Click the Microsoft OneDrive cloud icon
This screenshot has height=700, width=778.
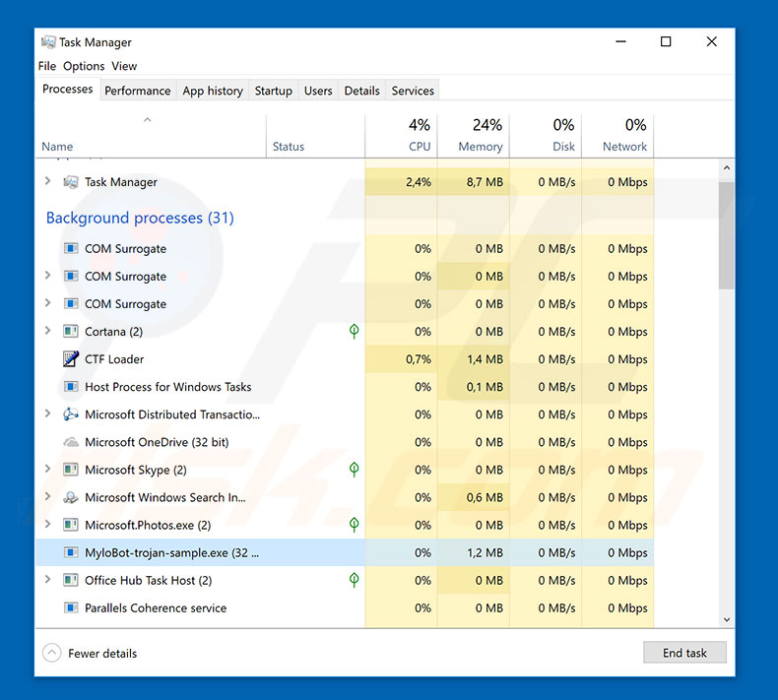(x=71, y=441)
